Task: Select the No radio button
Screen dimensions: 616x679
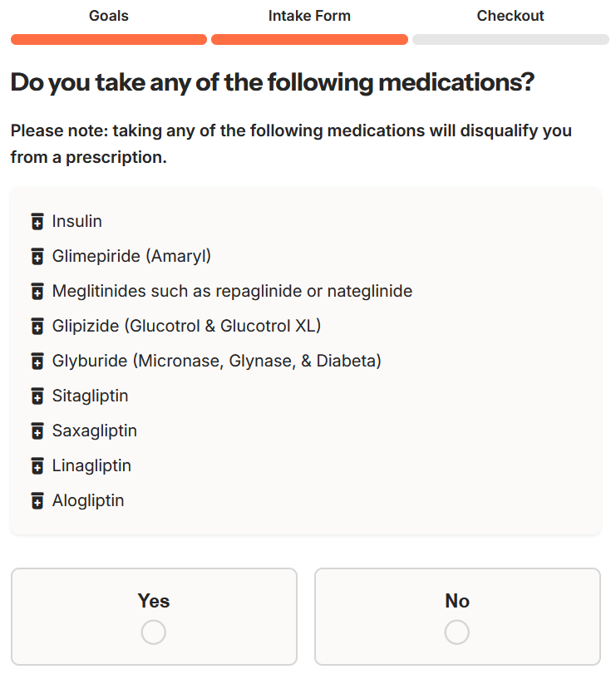Action: (x=457, y=632)
